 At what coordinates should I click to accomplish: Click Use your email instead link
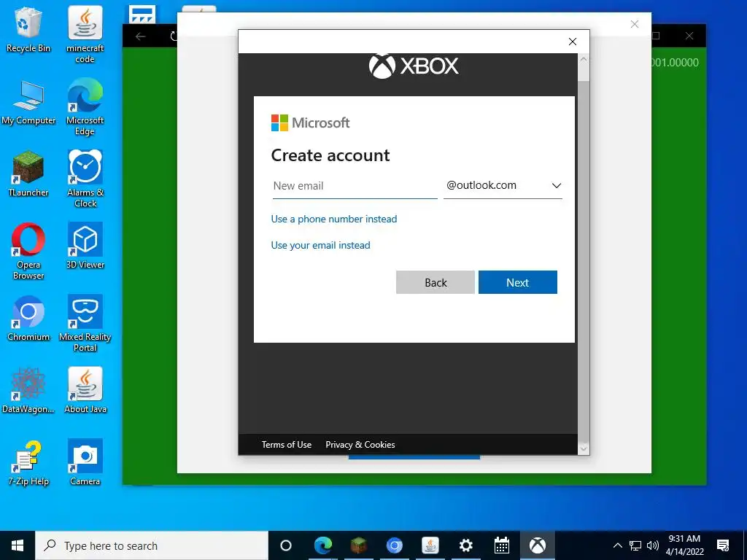click(x=321, y=245)
